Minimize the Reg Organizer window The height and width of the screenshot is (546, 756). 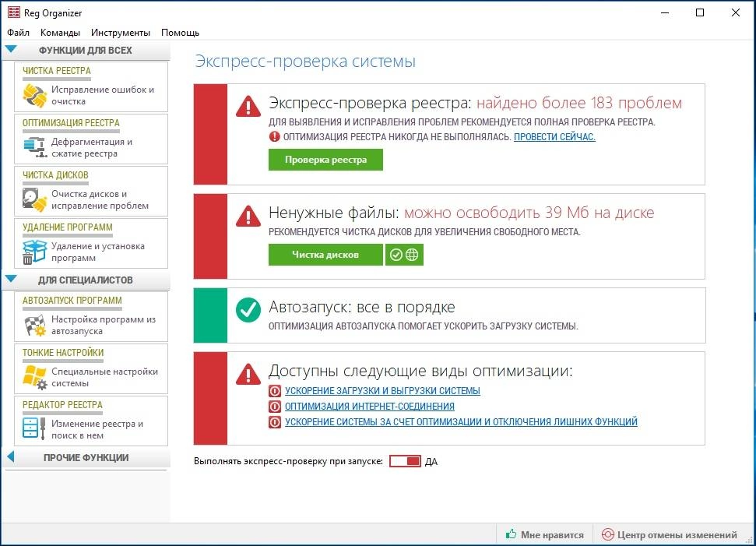point(665,12)
